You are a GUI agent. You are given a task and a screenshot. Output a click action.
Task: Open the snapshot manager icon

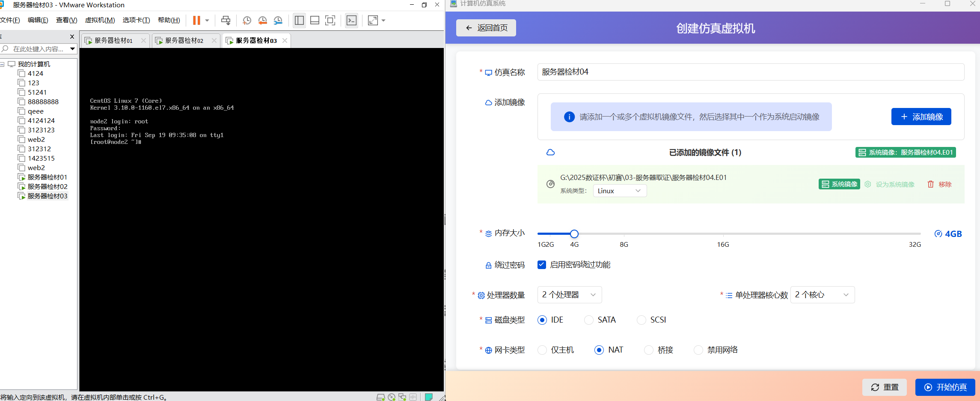pyautogui.click(x=278, y=20)
